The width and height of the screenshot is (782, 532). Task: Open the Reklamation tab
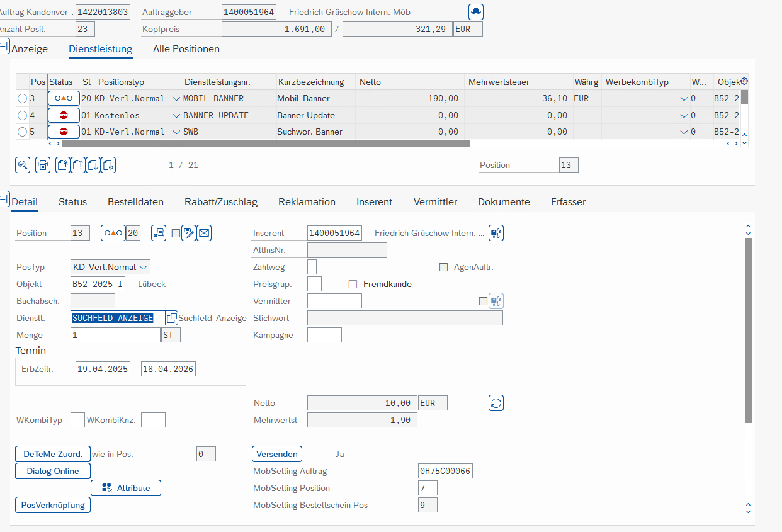coord(307,201)
